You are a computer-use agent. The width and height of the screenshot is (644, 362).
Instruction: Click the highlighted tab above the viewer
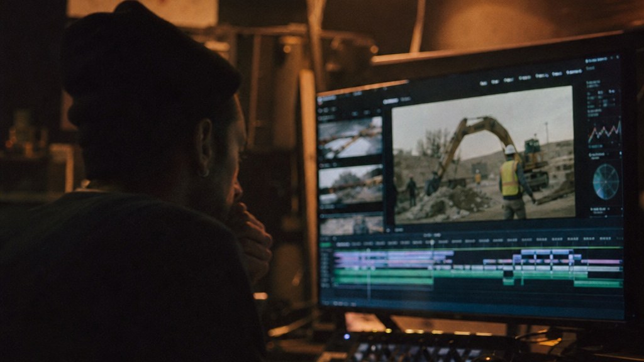pyautogui.click(x=391, y=101)
